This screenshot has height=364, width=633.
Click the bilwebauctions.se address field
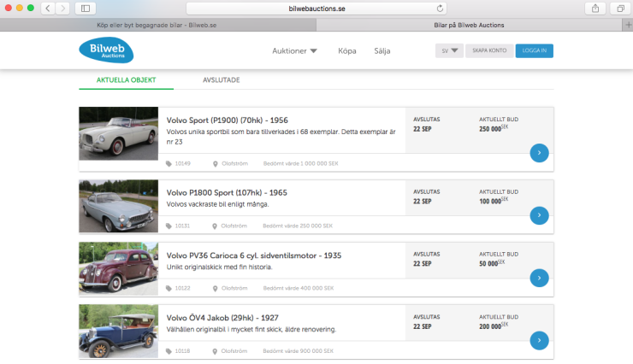[x=316, y=9]
